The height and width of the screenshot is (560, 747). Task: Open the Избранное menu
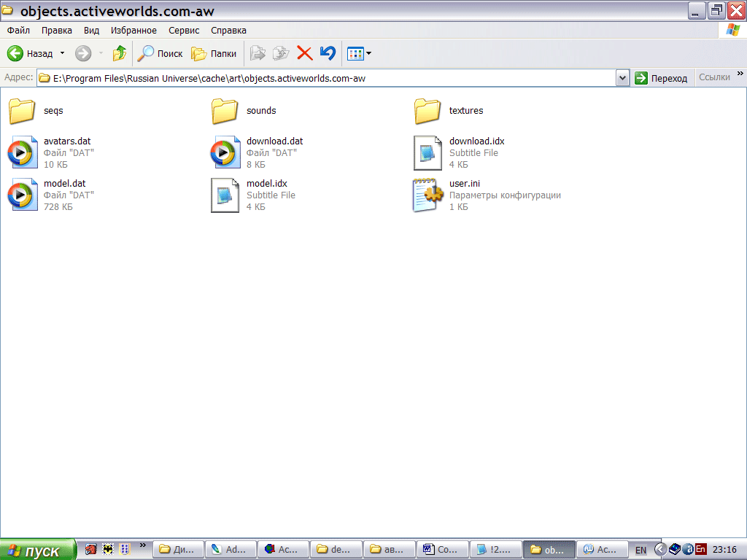point(134,31)
